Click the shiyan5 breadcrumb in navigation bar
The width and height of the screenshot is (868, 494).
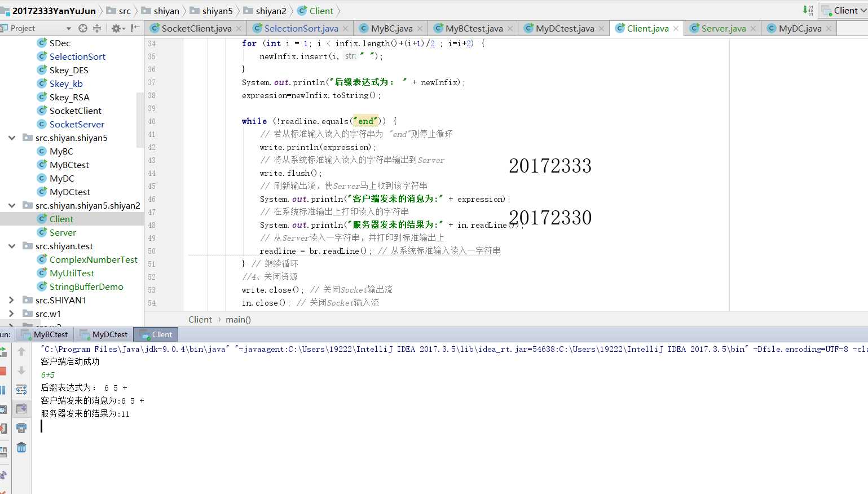(x=212, y=11)
